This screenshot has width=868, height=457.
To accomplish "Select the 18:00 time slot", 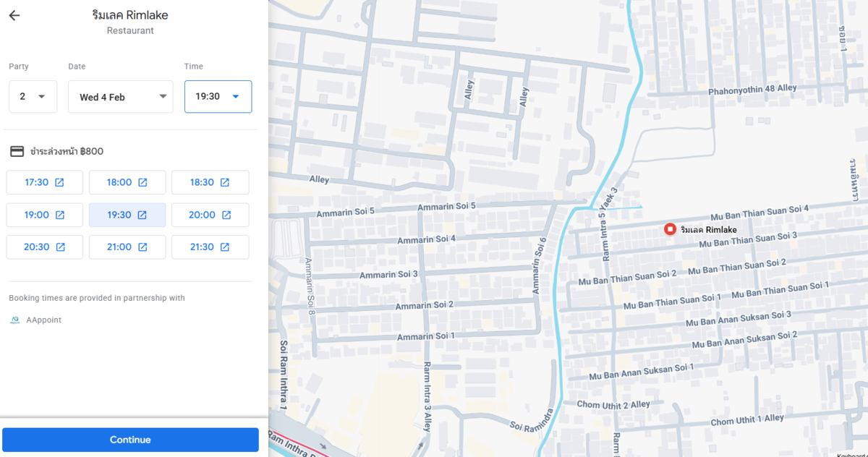I will point(127,182).
